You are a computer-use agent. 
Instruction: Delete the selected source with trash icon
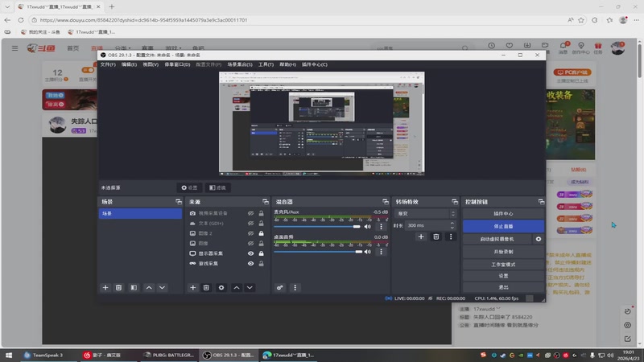click(206, 287)
